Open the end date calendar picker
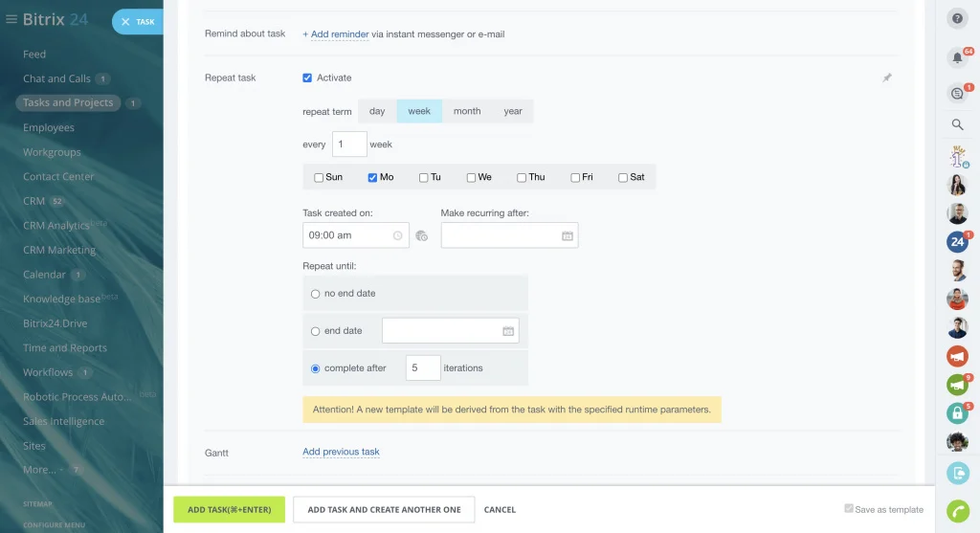Viewport: 980px width, 533px height. tap(508, 331)
